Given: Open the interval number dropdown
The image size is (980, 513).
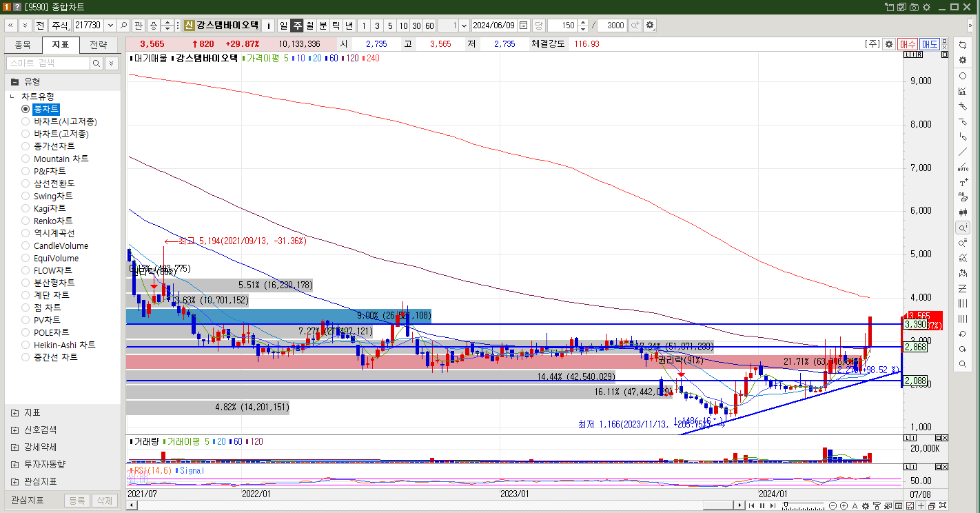Looking at the screenshot, I should coord(463,25).
